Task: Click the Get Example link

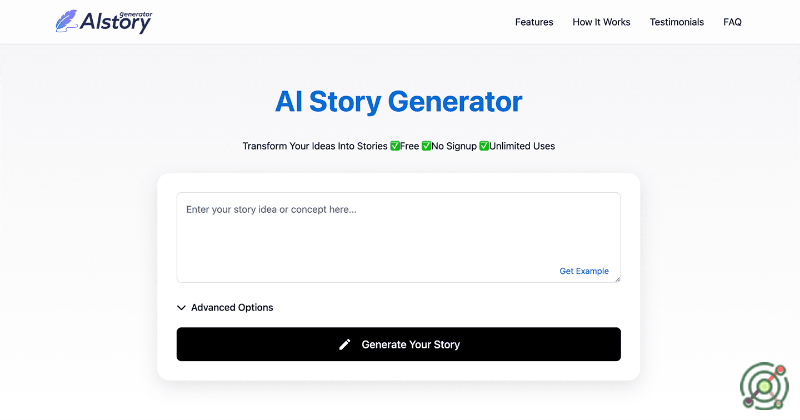Action: click(x=584, y=271)
